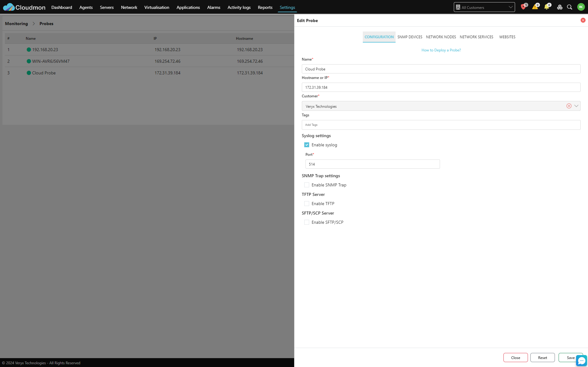Click status dot for 192.168.20.23 probe
The image size is (588, 367).
pyautogui.click(x=29, y=50)
